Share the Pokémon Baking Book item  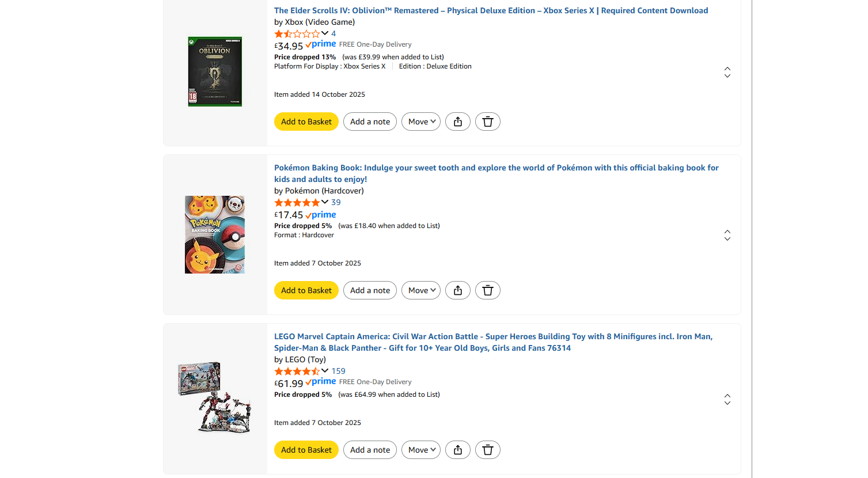pyautogui.click(x=458, y=290)
